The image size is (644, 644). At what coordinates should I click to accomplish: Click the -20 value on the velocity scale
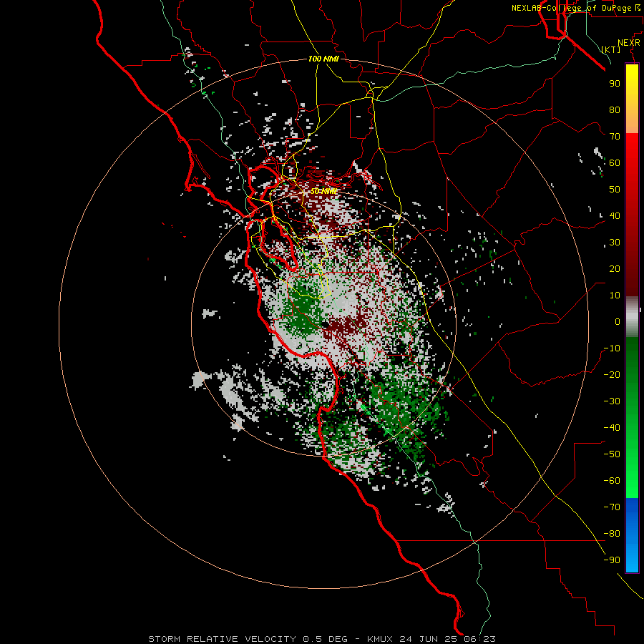point(612,375)
